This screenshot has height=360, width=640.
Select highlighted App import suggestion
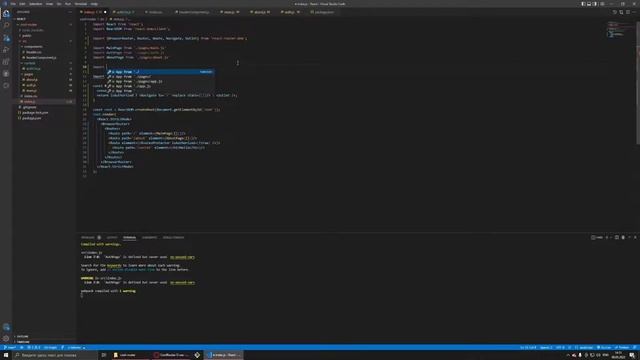coord(160,71)
